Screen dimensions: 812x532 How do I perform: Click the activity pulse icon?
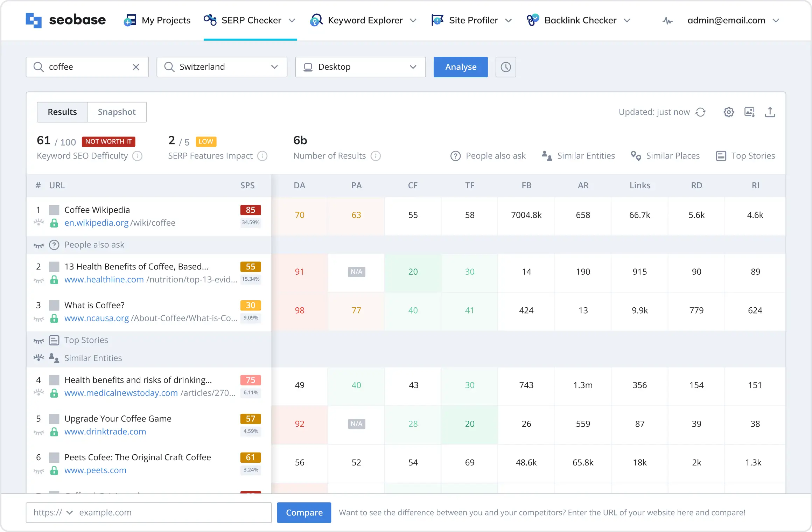tap(667, 21)
